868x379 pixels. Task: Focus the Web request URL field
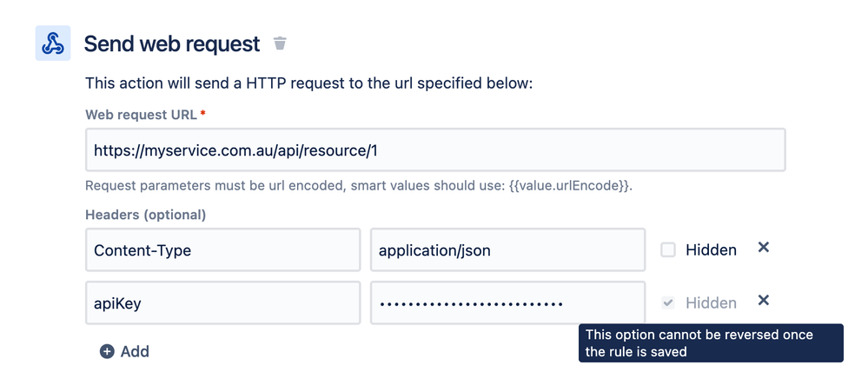point(435,150)
